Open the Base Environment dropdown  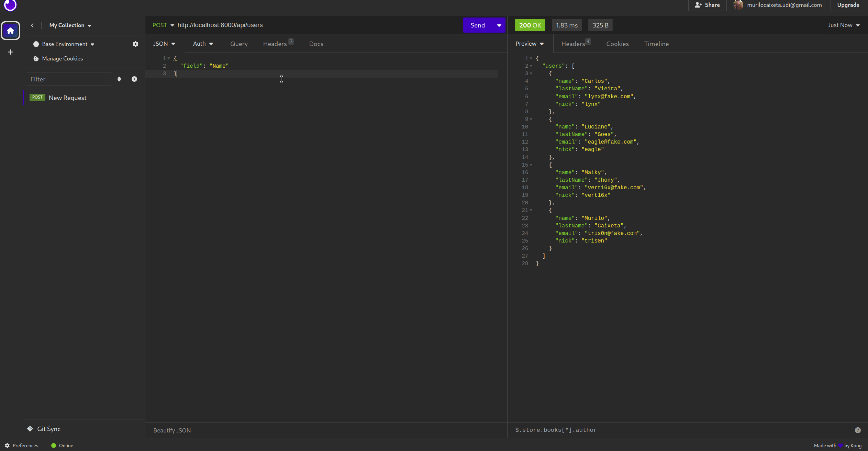pyautogui.click(x=68, y=44)
